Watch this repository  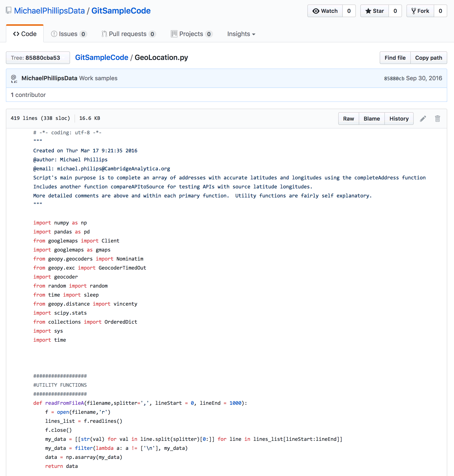click(x=325, y=11)
